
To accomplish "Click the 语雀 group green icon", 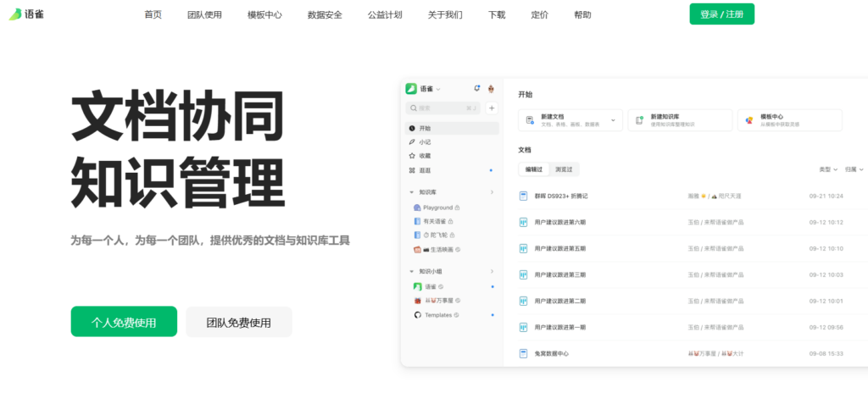I will [417, 287].
